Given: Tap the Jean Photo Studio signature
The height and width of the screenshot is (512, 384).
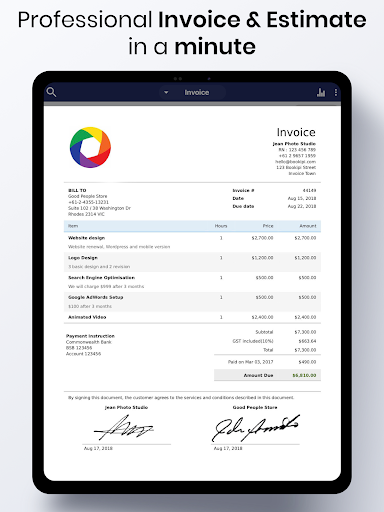Looking at the screenshot, I should 124,428.
